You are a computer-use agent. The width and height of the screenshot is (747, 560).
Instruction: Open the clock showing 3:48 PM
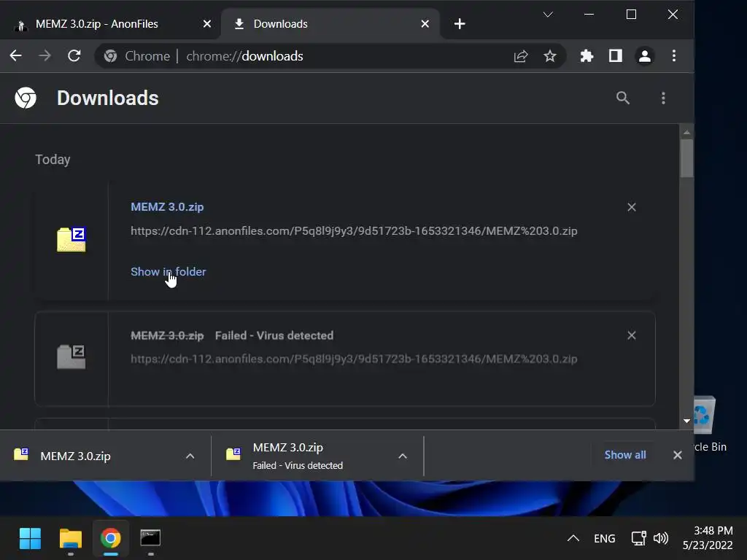click(708, 538)
